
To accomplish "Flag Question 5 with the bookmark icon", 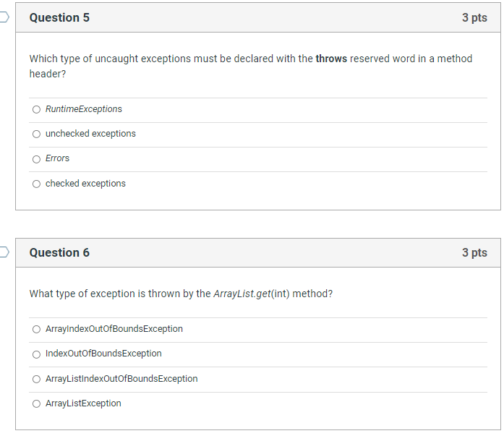I will click(4, 17).
